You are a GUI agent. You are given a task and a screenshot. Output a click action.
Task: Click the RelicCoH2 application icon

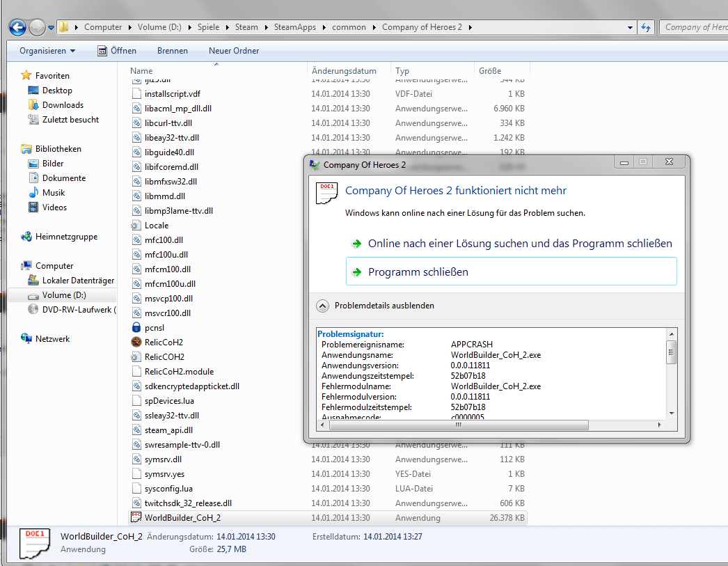(x=136, y=343)
